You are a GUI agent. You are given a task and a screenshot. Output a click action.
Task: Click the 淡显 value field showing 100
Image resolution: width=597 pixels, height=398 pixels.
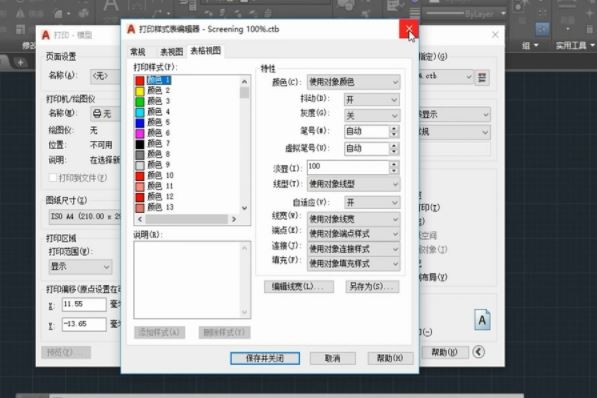coord(348,167)
